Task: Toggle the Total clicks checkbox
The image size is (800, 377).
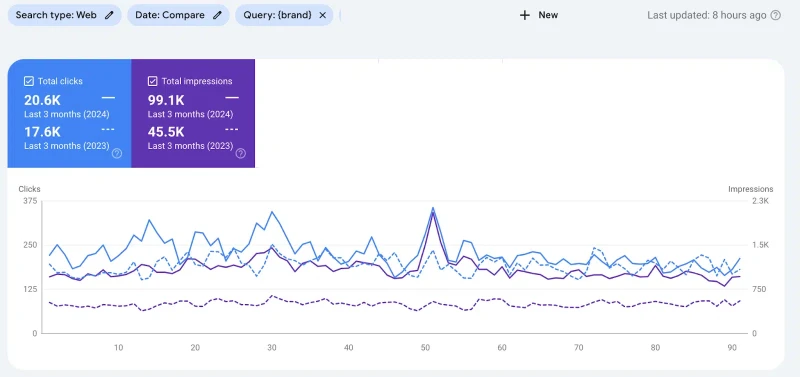Action: coord(29,81)
